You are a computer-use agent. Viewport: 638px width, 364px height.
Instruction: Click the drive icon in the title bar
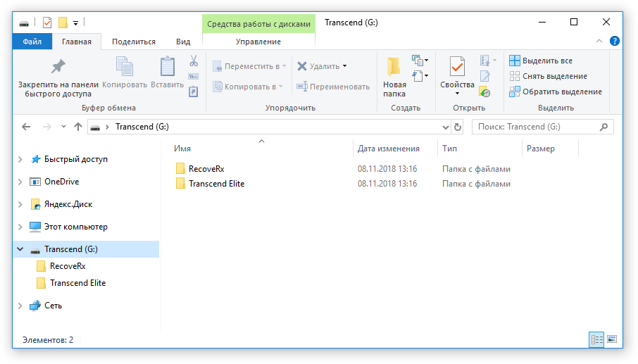tap(24, 23)
